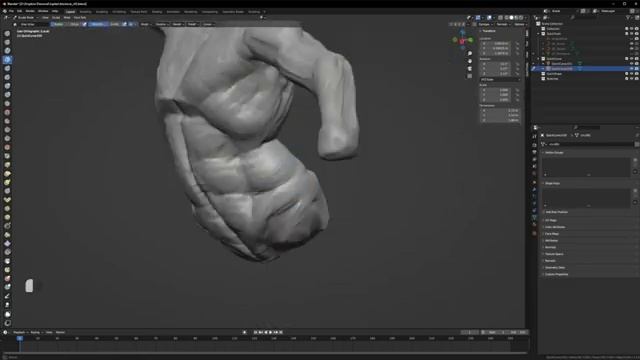Open Modifiers wrench tab in Properties
Viewport: 640px width, 360px height.
534,189
